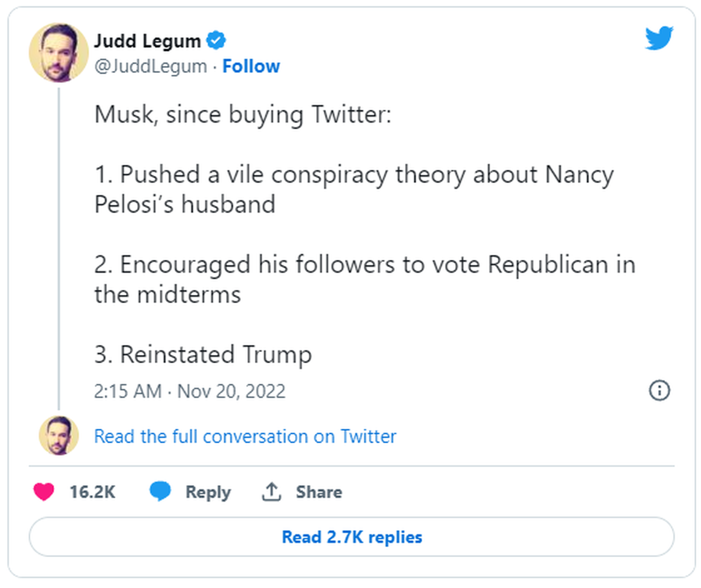Screen dimensions: 701x588
Task: Like the tweet with the heart icon
Action: point(44,492)
